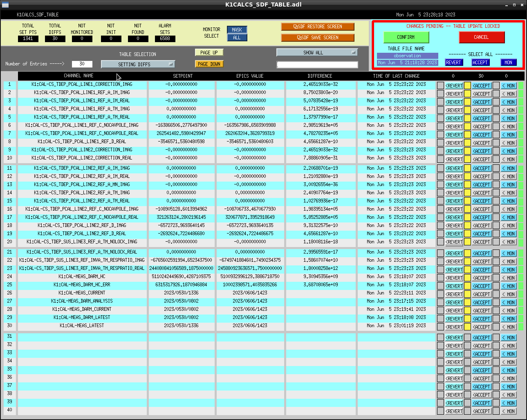Click ACCEPT for empty row 35
The image size is (527, 420).
coord(482,371)
